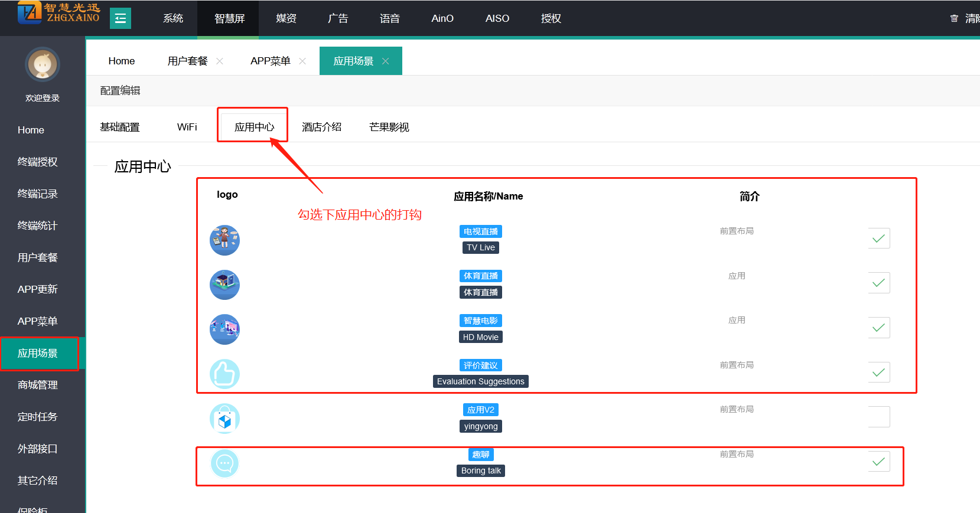Viewport: 980px width, 513px height.
Task: Click the user avatar icon
Action: [x=43, y=64]
